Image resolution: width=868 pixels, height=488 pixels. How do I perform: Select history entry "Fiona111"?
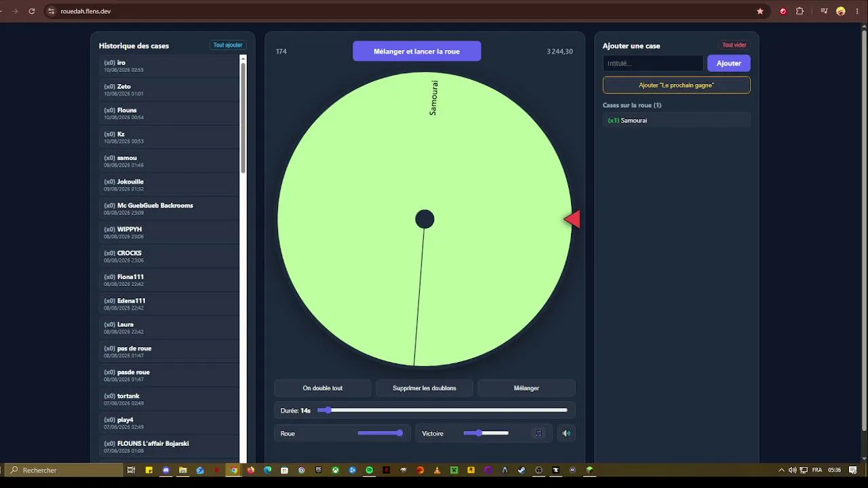point(169,280)
